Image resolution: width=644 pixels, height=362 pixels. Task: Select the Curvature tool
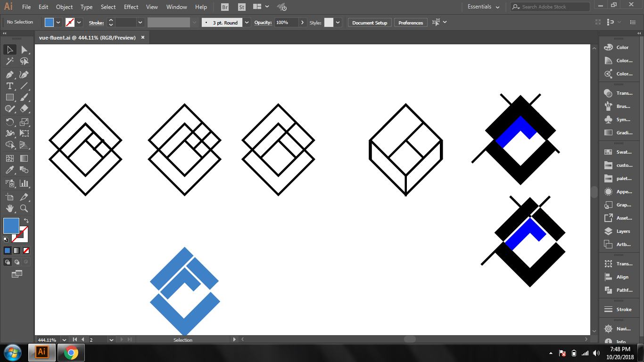pyautogui.click(x=24, y=74)
